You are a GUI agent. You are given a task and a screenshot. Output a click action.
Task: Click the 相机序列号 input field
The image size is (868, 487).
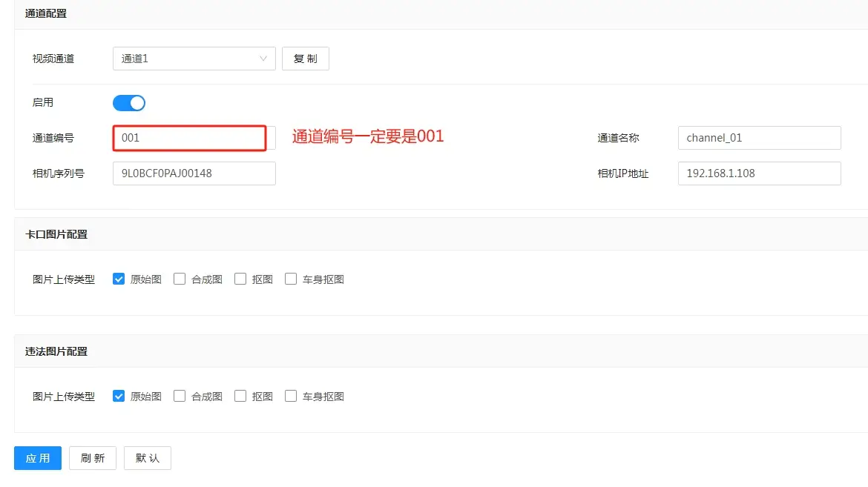coord(194,173)
